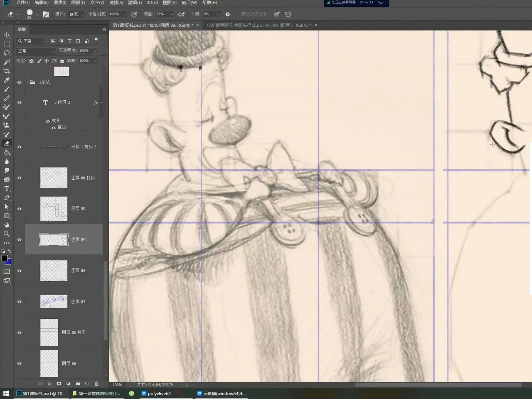Click create new layer icon

(x=87, y=384)
